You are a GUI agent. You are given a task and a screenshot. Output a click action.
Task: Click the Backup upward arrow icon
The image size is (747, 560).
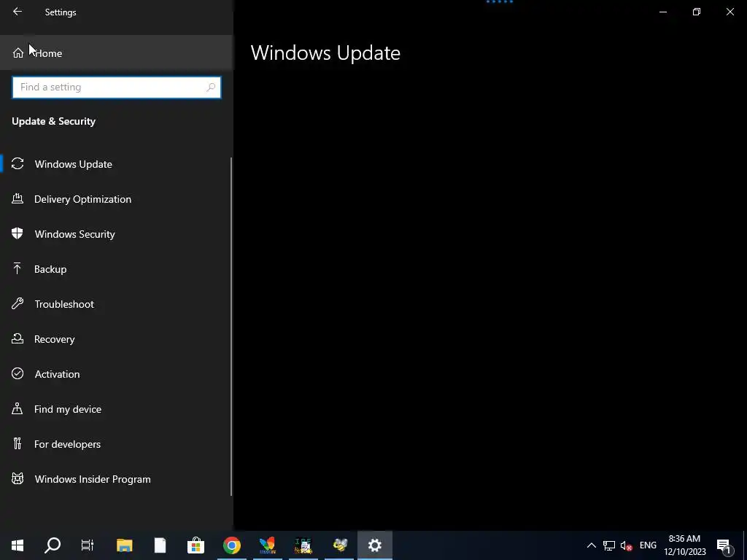pyautogui.click(x=18, y=268)
